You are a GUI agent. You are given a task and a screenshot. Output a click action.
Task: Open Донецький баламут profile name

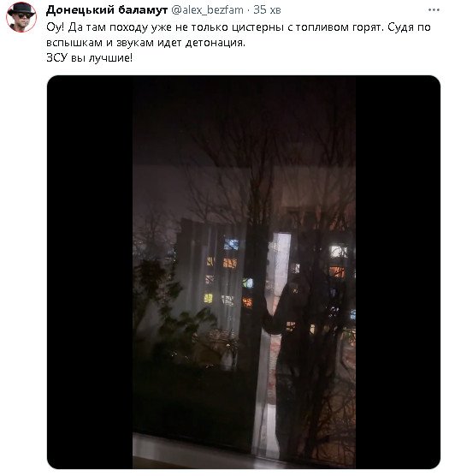[107, 10]
